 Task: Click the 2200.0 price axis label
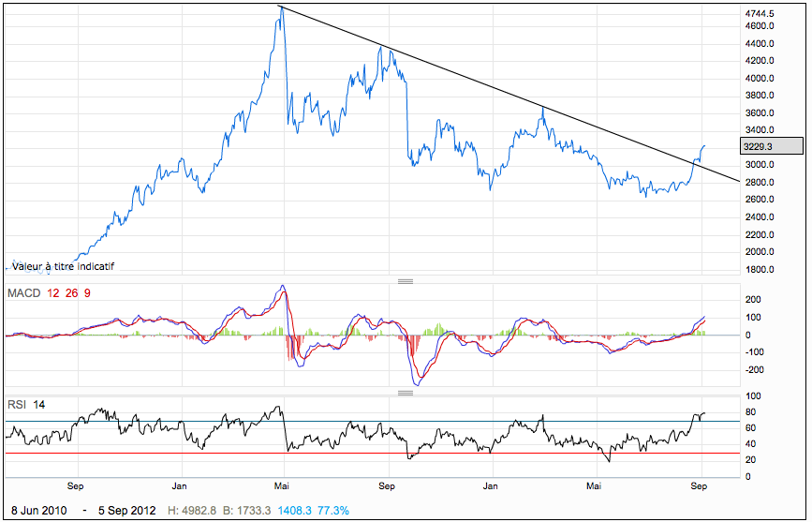click(x=760, y=235)
